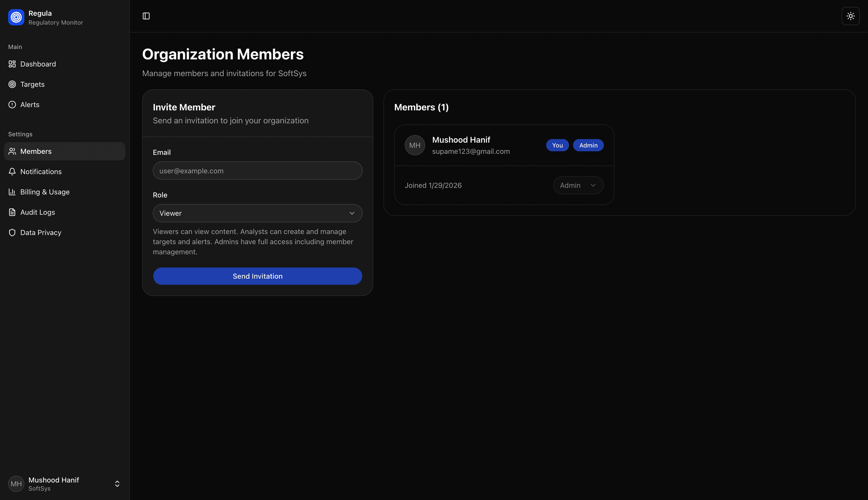Click the Audit Logs document icon
This screenshot has height=500, width=868.
[12, 212]
